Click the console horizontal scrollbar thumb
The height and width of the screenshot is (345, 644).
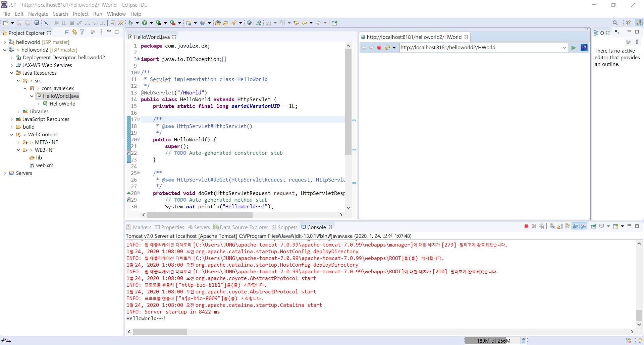pos(160,332)
